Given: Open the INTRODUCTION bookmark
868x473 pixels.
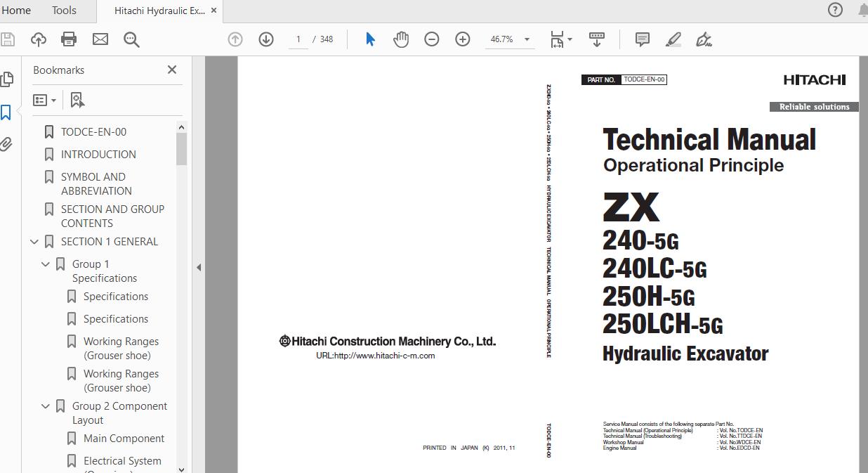Looking at the screenshot, I should coord(98,154).
